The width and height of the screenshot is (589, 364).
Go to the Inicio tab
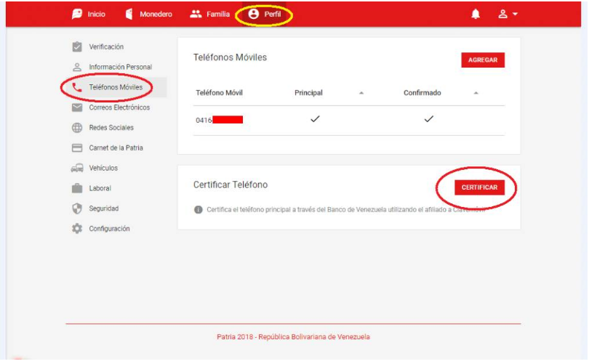click(89, 14)
